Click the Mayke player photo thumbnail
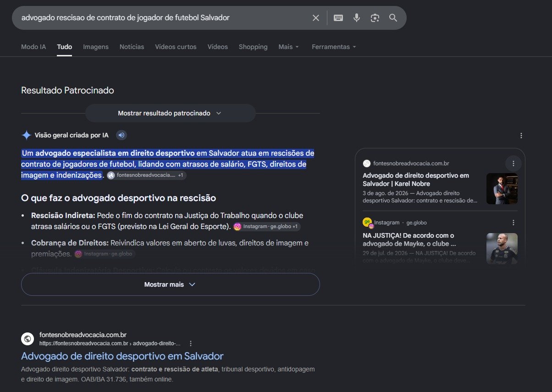 (502, 249)
